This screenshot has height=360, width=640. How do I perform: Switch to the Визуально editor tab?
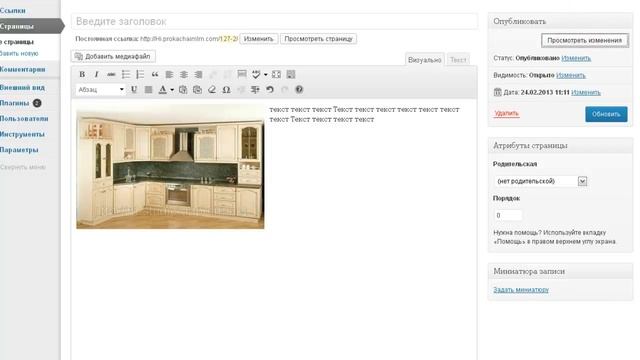[424, 60]
